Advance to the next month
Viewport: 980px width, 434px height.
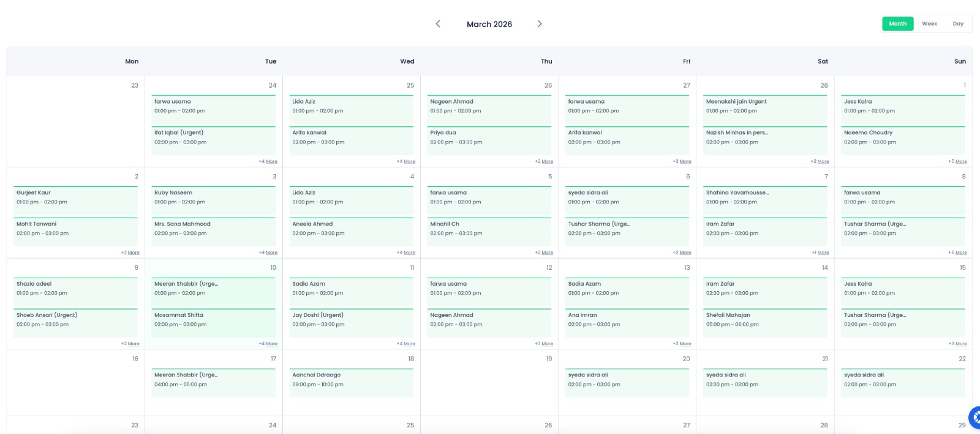coord(540,24)
